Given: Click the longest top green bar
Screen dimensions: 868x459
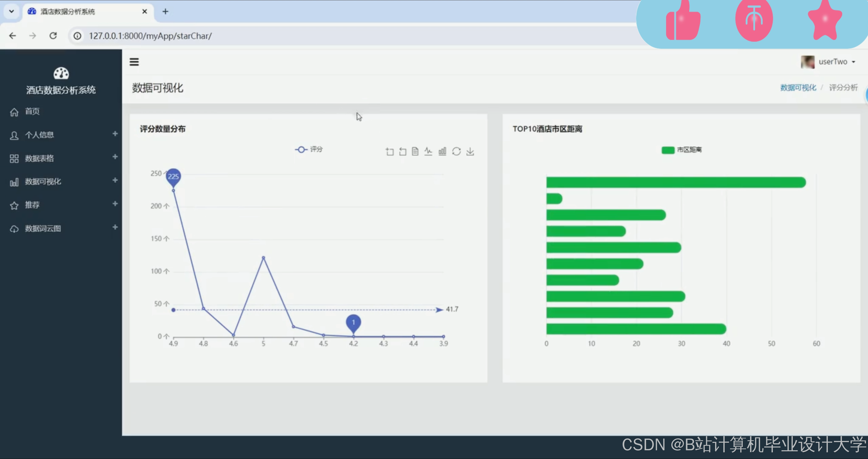Looking at the screenshot, I should point(676,183).
